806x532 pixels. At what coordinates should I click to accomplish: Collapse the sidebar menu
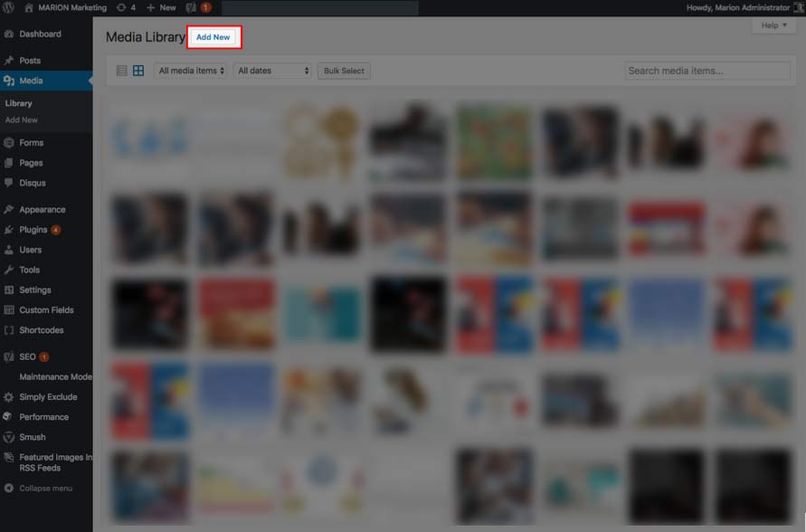pos(44,489)
